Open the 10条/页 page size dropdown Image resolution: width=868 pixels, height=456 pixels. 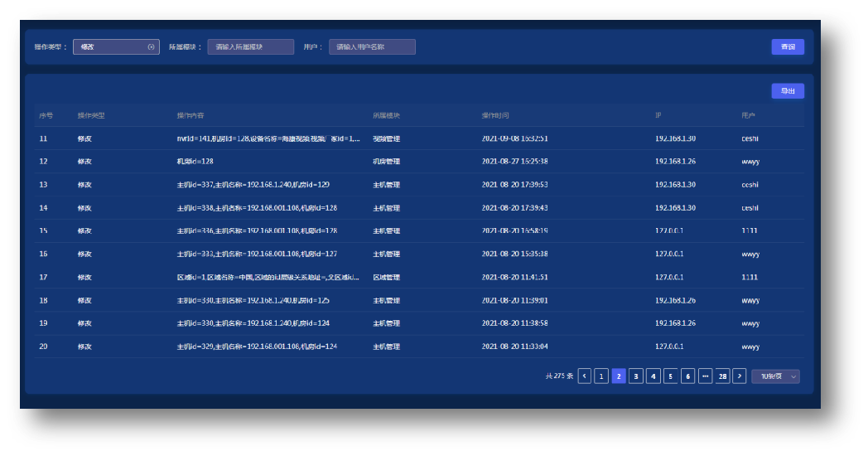(x=775, y=376)
